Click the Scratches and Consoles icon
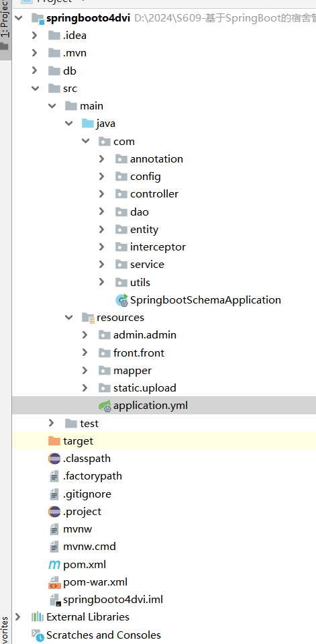The image size is (316, 644). (x=38, y=635)
